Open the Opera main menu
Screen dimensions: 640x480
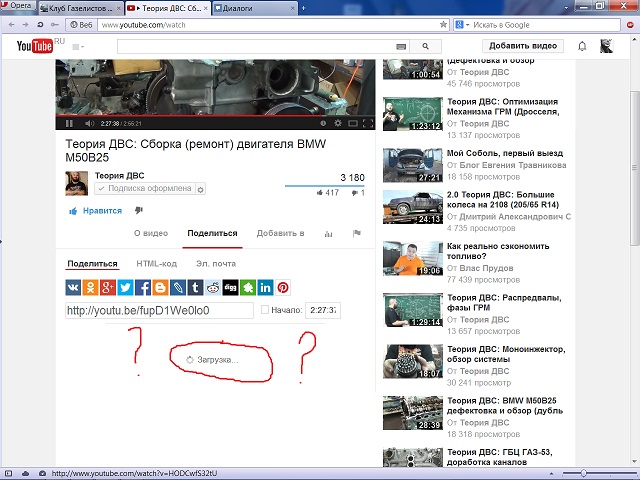coord(18,6)
